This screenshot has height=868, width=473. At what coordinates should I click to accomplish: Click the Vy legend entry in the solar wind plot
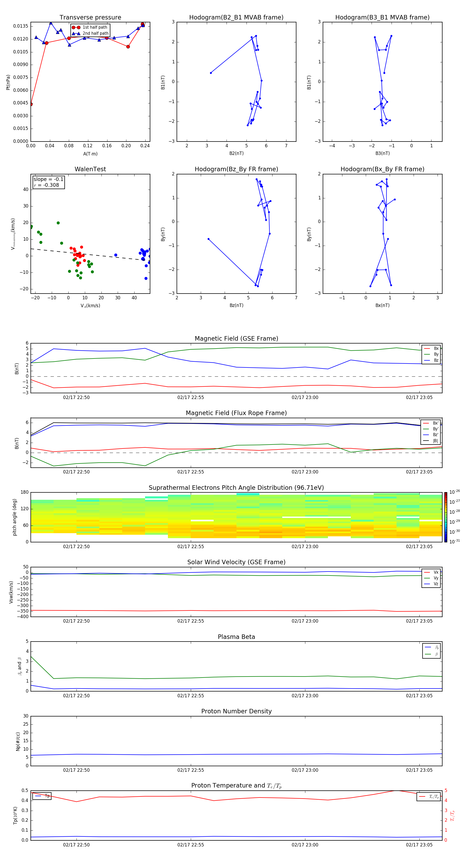[x=431, y=578]
